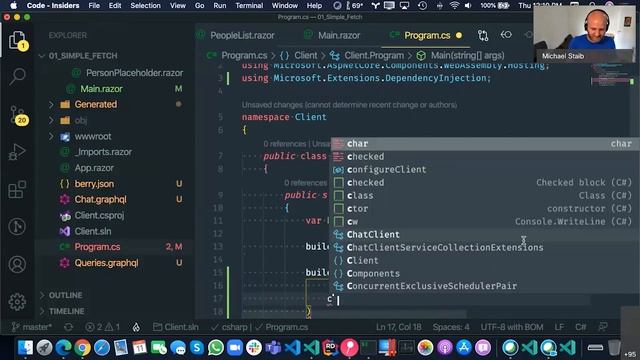Open Finder from the dock
Image resolution: width=640 pixels, height=360 pixels.
tap(25, 348)
